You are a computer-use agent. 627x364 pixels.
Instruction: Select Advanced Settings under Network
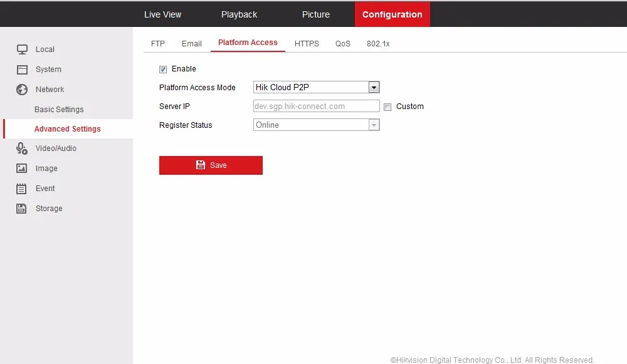[68, 129]
